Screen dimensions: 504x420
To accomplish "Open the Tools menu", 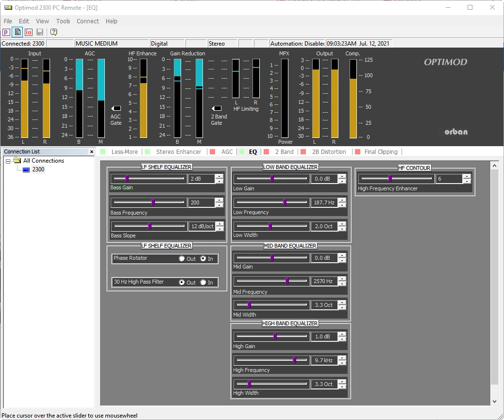I will click(63, 21).
